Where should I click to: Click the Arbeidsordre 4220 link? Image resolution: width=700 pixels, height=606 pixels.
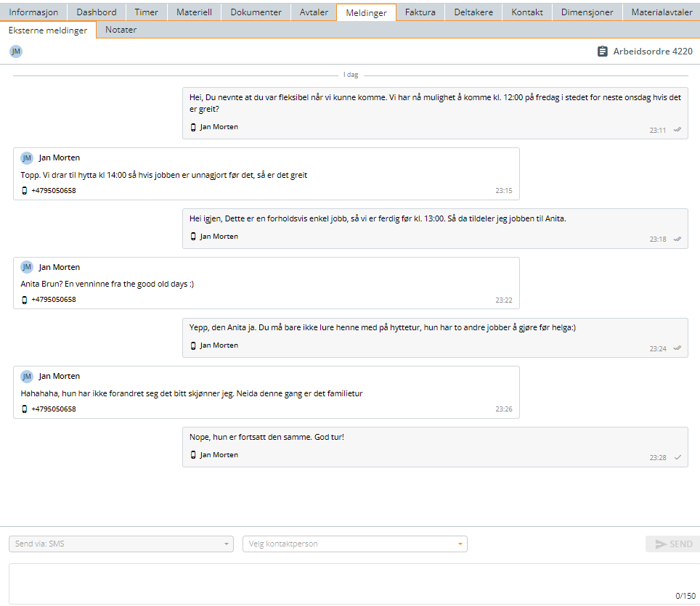coord(653,52)
